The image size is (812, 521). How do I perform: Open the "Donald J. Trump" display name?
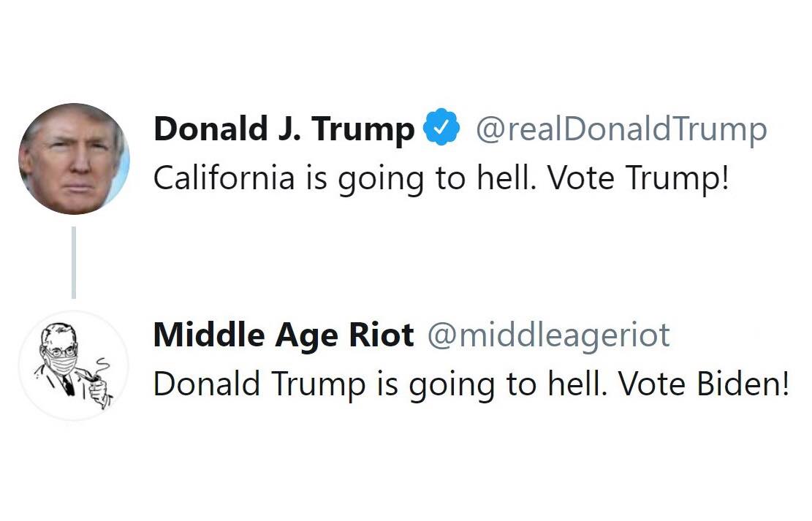click(x=284, y=130)
